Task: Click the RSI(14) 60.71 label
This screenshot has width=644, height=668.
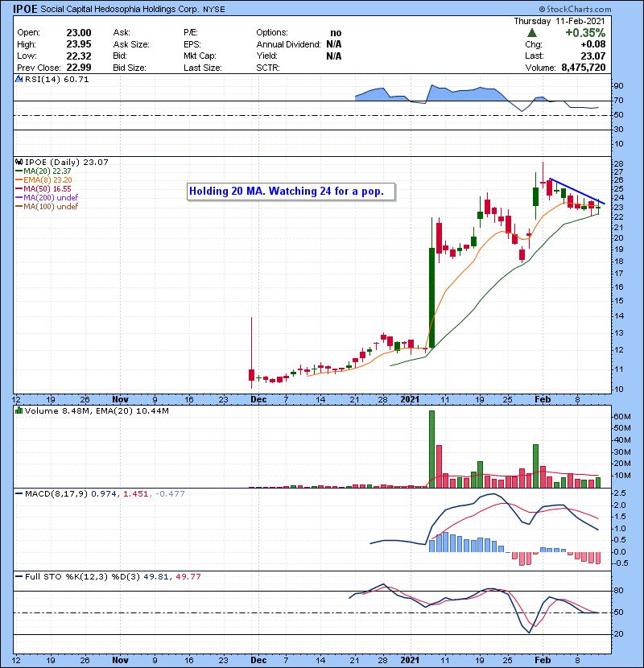Action: pos(56,79)
